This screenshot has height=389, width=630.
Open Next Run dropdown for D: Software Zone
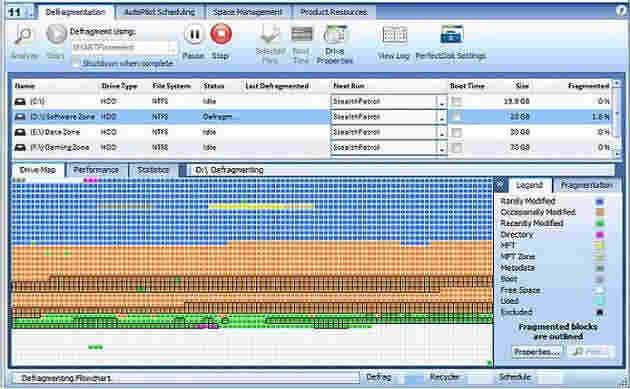pyautogui.click(x=442, y=117)
